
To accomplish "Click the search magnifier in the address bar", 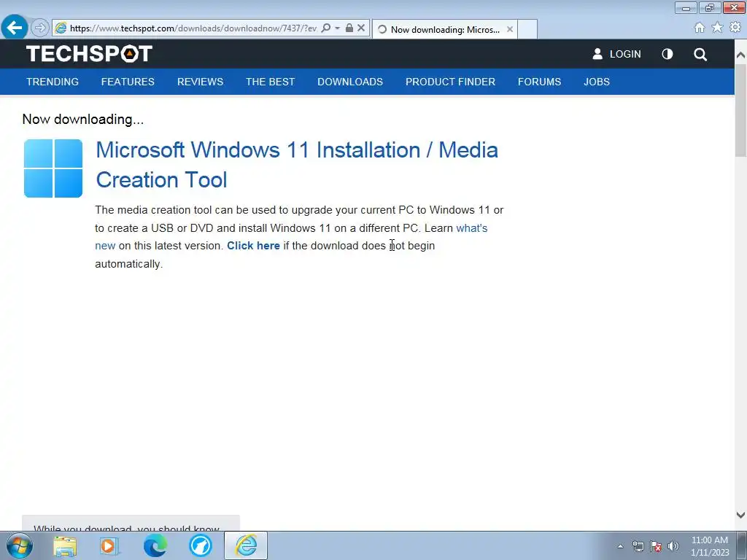I will pos(326,28).
